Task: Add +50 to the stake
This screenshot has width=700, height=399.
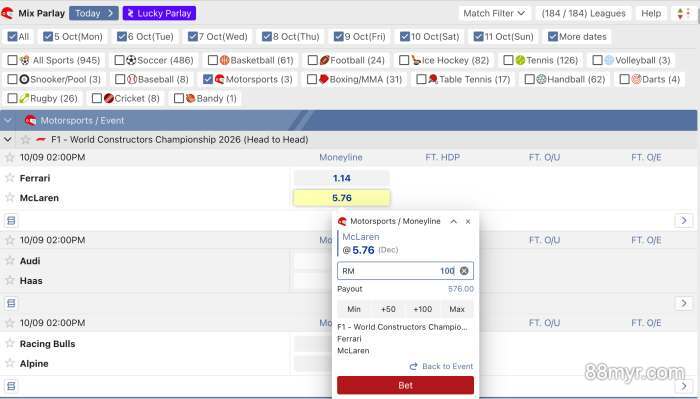Action: (x=388, y=309)
